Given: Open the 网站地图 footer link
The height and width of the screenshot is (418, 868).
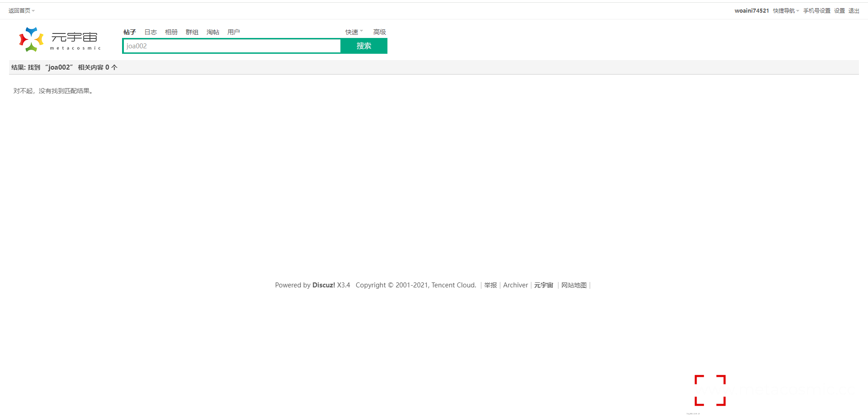Looking at the screenshot, I should coord(574,285).
